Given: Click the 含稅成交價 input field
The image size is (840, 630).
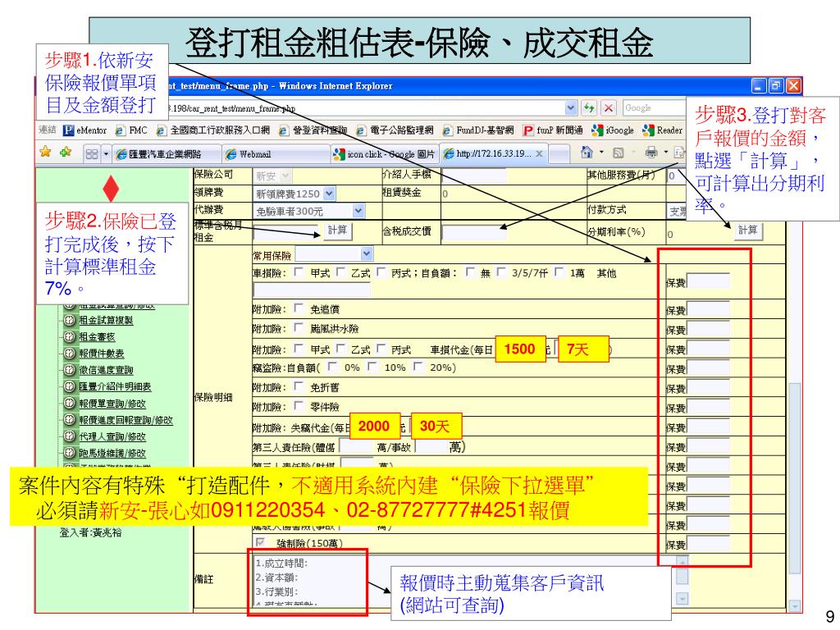Looking at the screenshot, I should click(474, 232).
